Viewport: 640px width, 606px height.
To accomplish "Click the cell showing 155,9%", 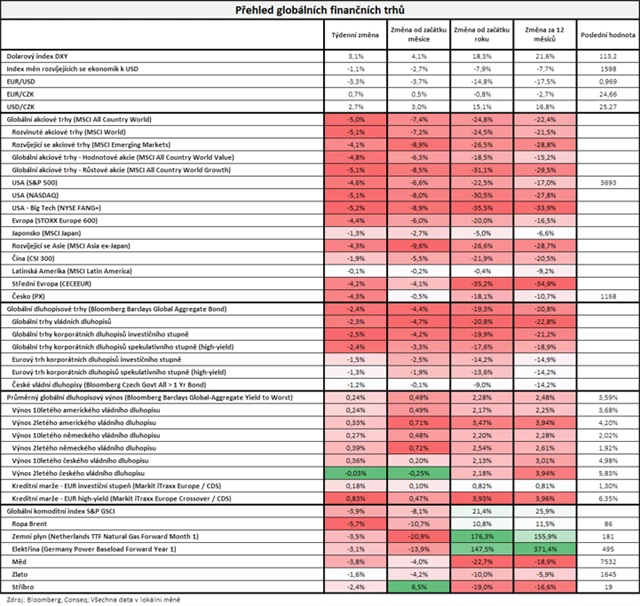I will pyautogui.click(x=544, y=536).
